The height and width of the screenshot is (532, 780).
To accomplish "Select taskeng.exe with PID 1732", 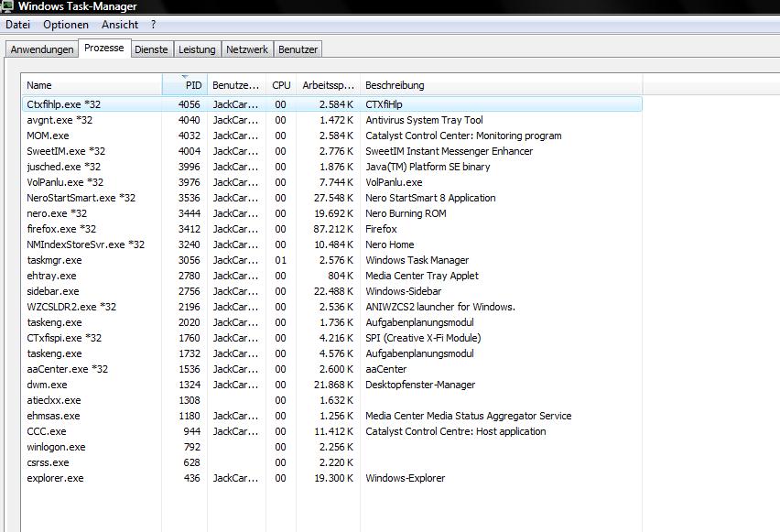I will (331, 353).
